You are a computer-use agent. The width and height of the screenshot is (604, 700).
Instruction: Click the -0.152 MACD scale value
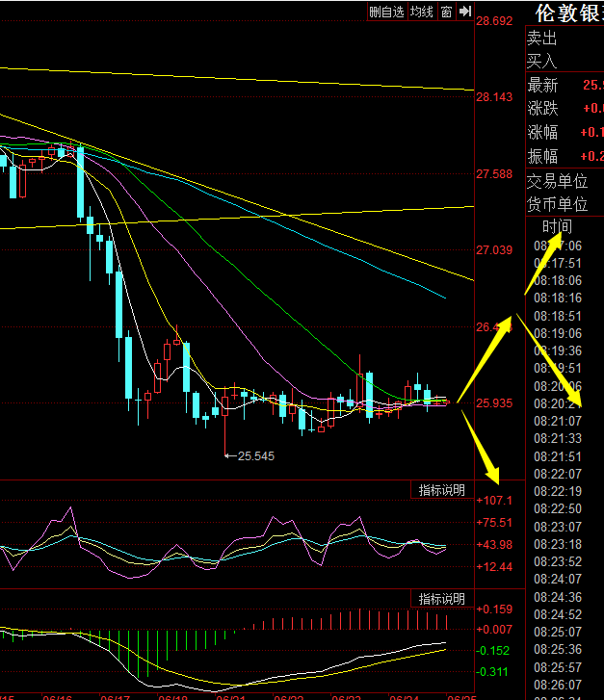(493, 651)
